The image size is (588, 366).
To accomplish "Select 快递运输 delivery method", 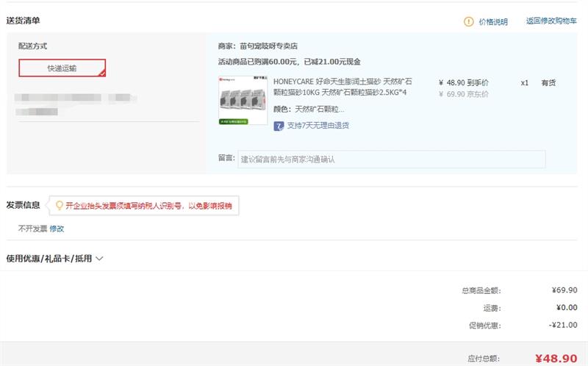I will [62, 68].
